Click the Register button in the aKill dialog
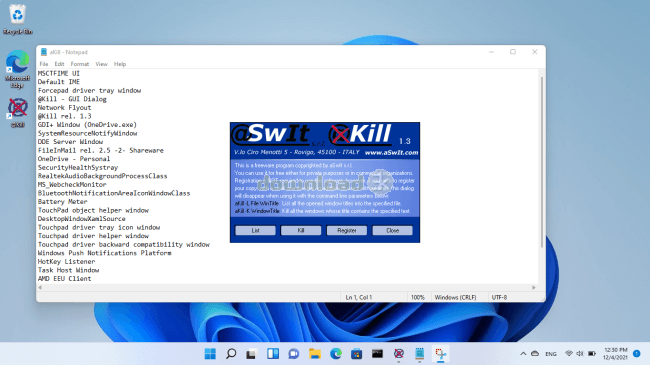Viewport: 650px width, 365px height. coord(347,230)
